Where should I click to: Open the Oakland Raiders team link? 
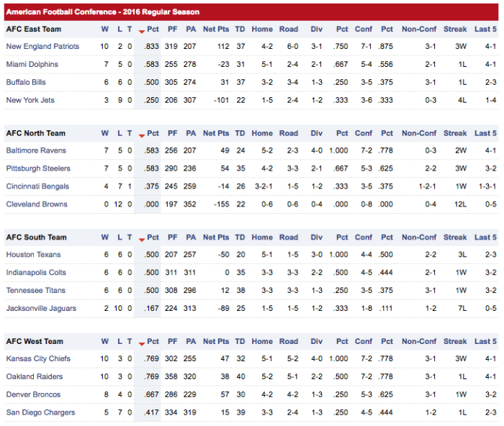pyautogui.click(x=35, y=376)
